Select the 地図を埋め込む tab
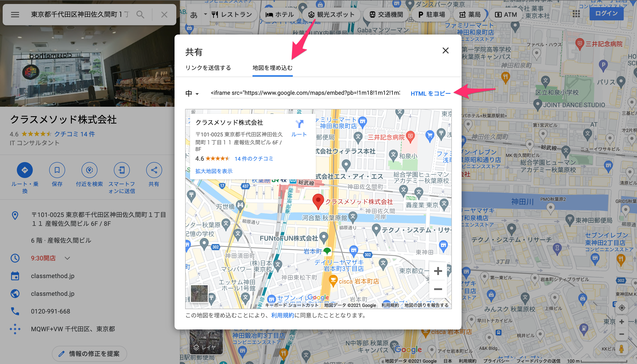The height and width of the screenshot is (364, 637). (x=272, y=68)
